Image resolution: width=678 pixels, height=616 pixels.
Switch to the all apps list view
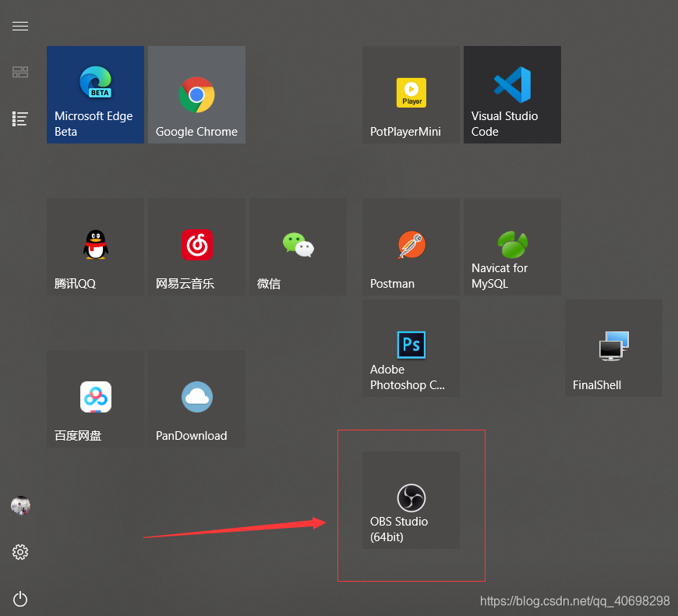coord(20,119)
